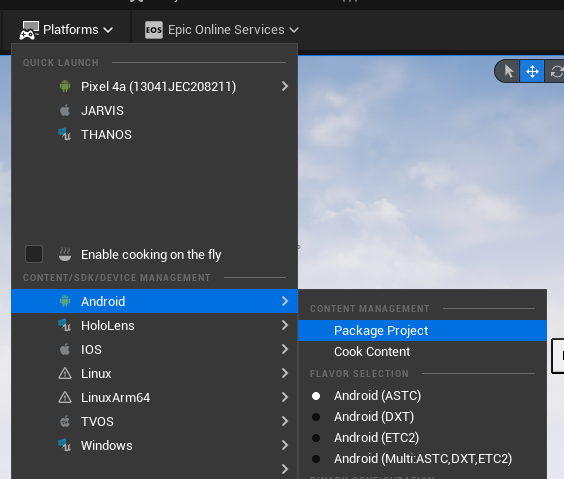Expand the HoloLens row chevron

[285, 325]
